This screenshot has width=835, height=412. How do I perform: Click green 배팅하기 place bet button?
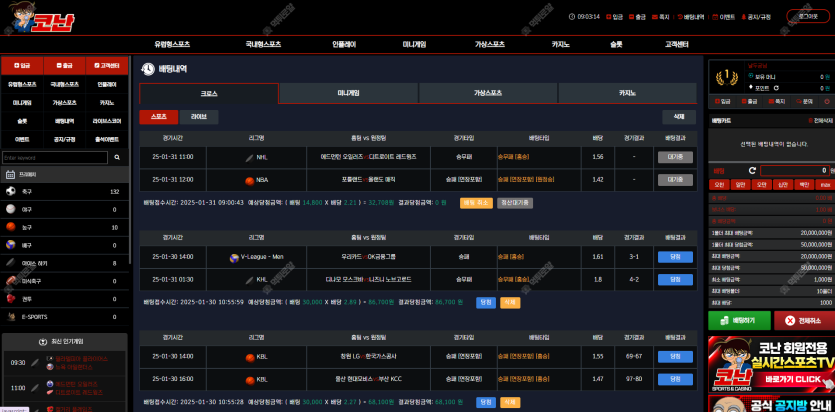click(x=739, y=321)
